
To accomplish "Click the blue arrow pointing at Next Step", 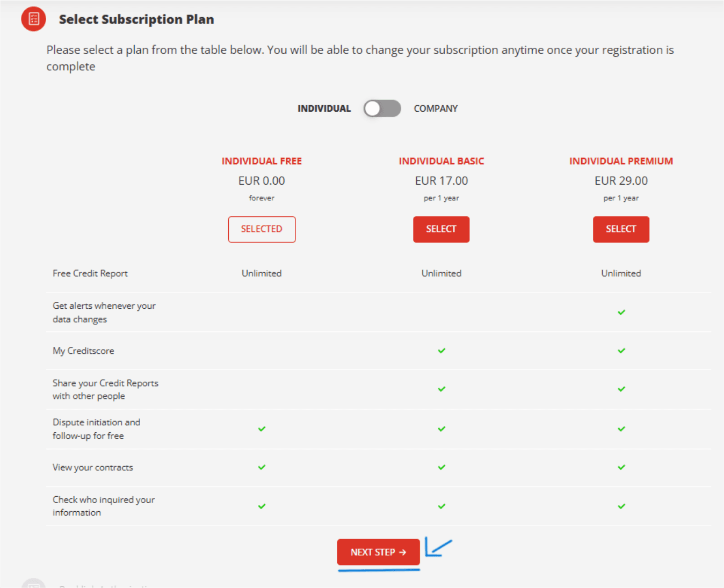I will pos(438,548).
